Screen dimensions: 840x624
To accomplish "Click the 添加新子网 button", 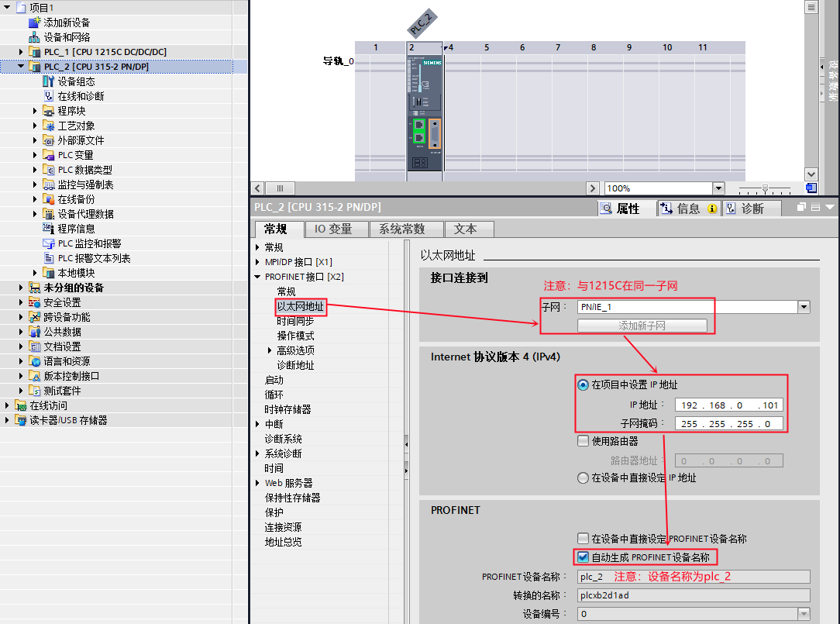I will pos(642,326).
